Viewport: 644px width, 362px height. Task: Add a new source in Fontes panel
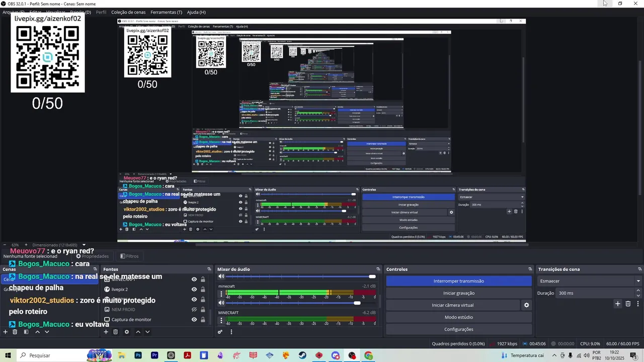tap(106, 332)
